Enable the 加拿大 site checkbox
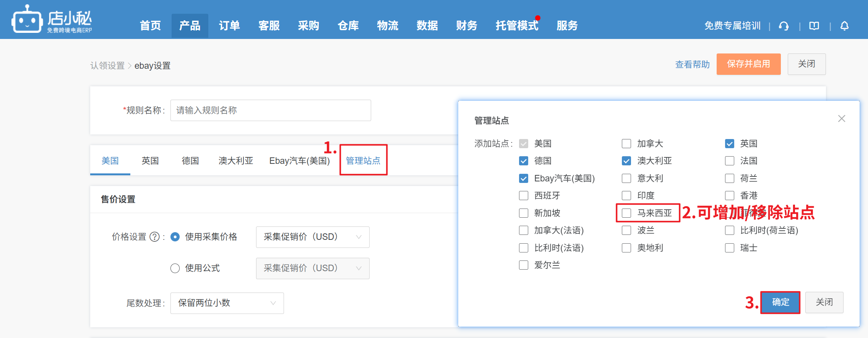Screen dimensions: 868x338 (x=626, y=144)
